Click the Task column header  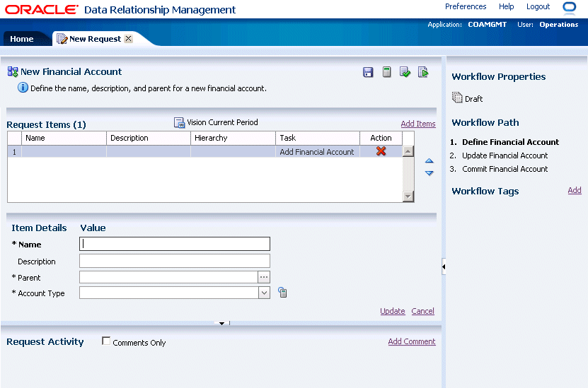[x=318, y=138]
